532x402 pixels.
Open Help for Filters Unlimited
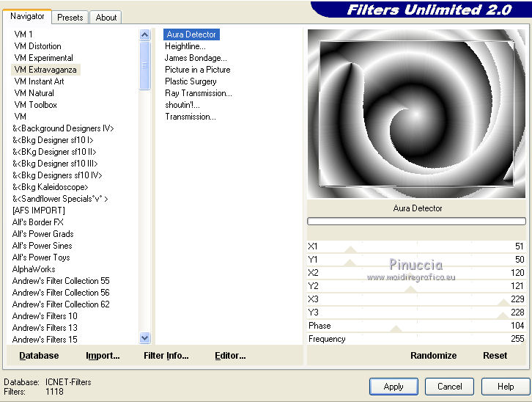(506, 387)
